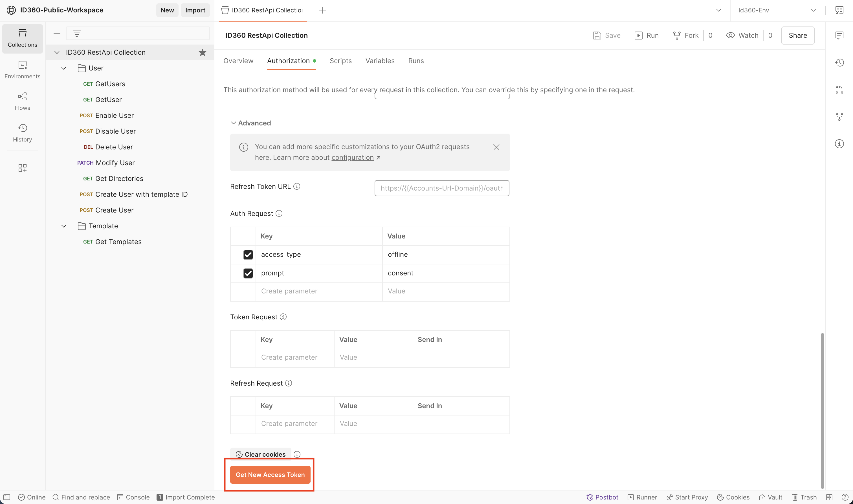Click the Share button
The width and height of the screenshot is (853, 504).
pos(798,35)
